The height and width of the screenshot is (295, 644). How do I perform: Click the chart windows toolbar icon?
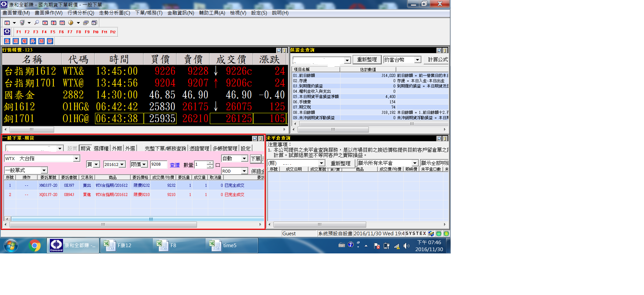94,23
